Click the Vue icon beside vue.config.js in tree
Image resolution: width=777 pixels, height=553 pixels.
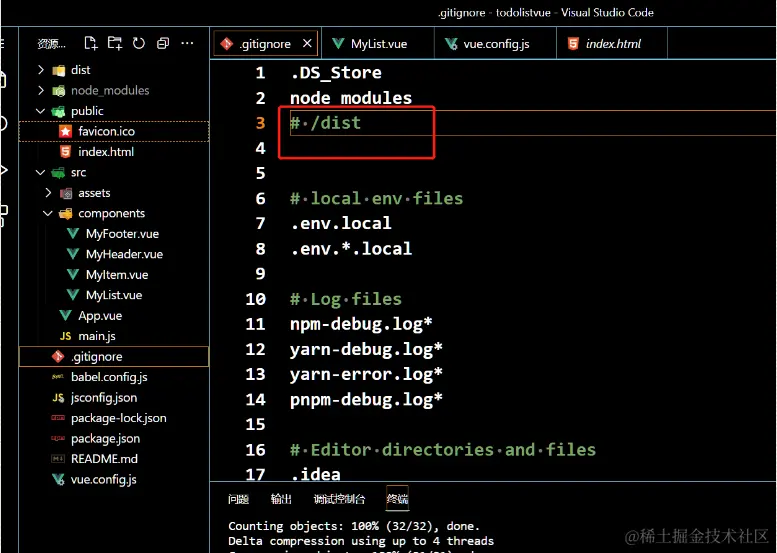pyautogui.click(x=58, y=479)
